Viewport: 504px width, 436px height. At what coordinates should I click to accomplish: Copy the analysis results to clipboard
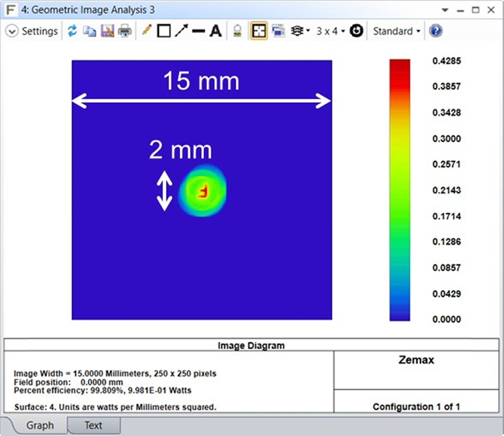tap(89, 31)
